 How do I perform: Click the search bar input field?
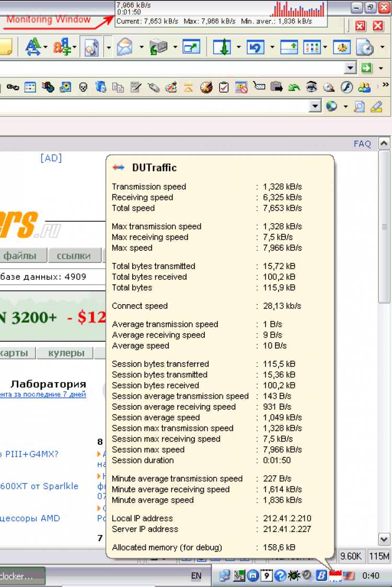coord(155,106)
